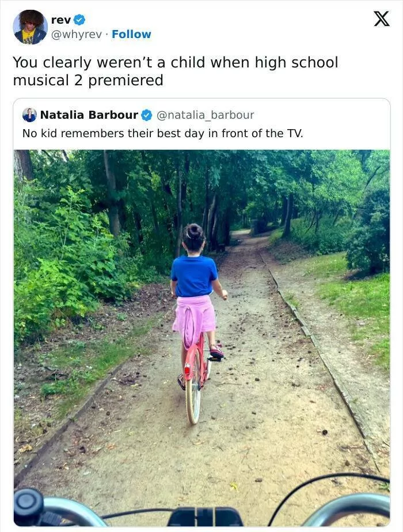Click the X logo icon

(381, 19)
